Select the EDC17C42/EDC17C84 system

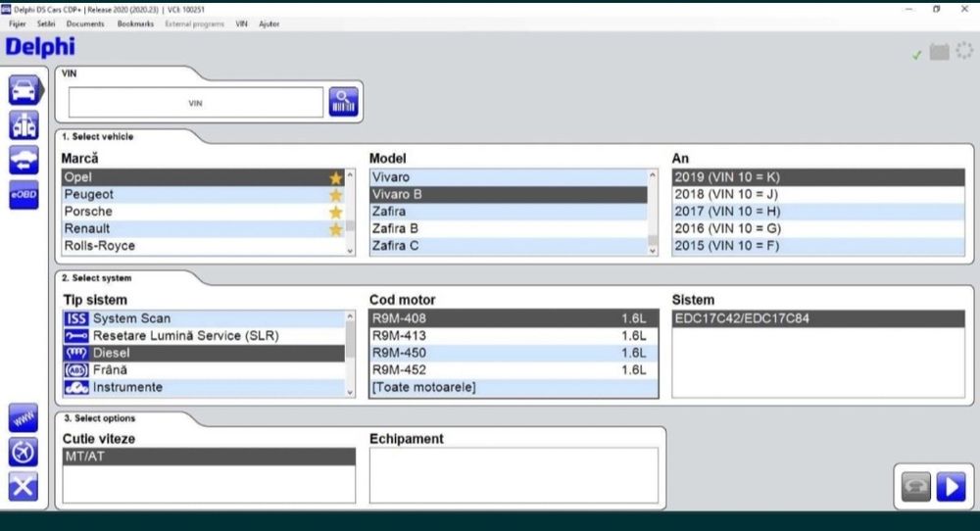click(818, 318)
